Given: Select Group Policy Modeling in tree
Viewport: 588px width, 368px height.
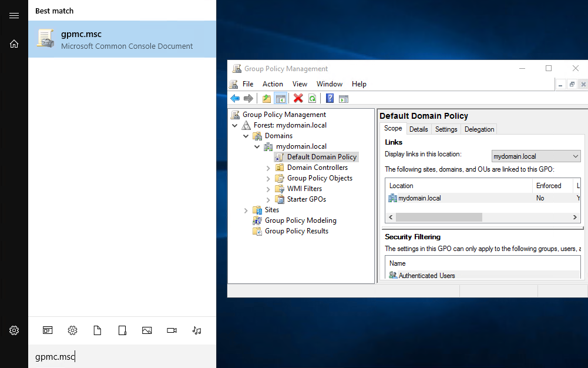Looking at the screenshot, I should coord(300,220).
